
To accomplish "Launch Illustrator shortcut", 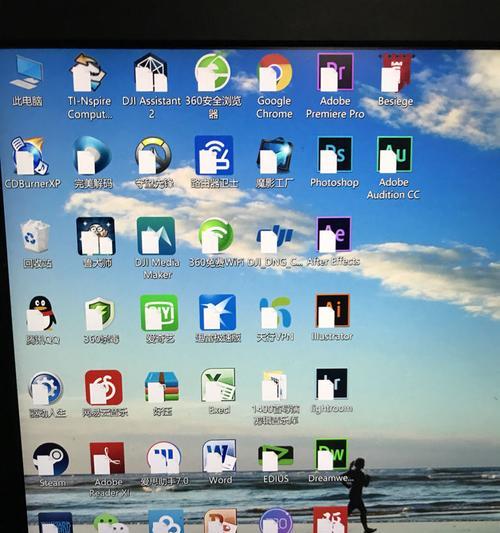I will pyautogui.click(x=332, y=311).
